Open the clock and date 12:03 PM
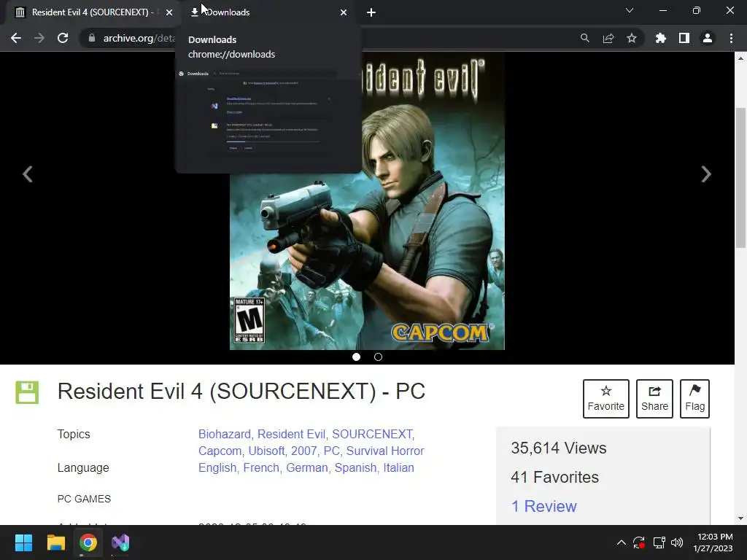Image resolution: width=747 pixels, height=560 pixels. pos(713,542)
